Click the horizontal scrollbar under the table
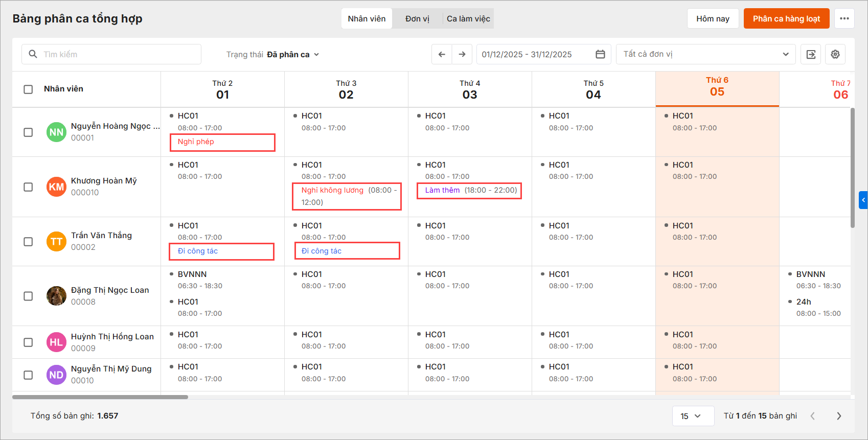868x440 pixels. (100, 397)
